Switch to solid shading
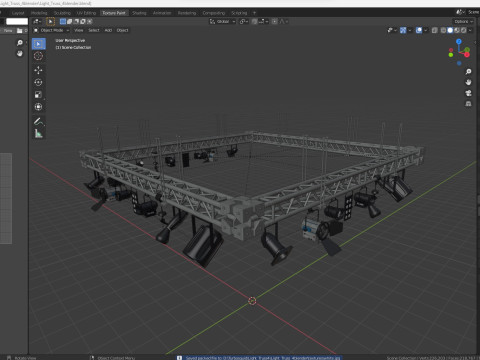Image resolution: width=480 pixels, height=360 pixels. [x=450, y=30]
